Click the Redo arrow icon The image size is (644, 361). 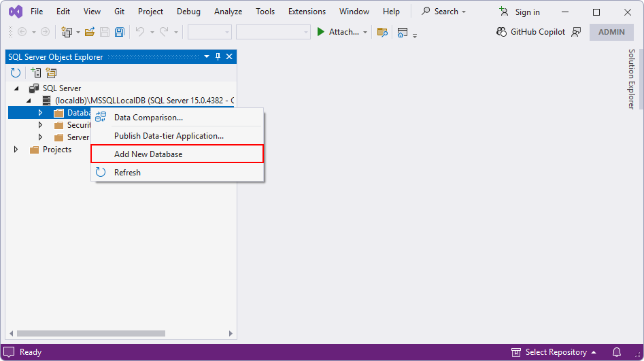(x=164, y=32)
